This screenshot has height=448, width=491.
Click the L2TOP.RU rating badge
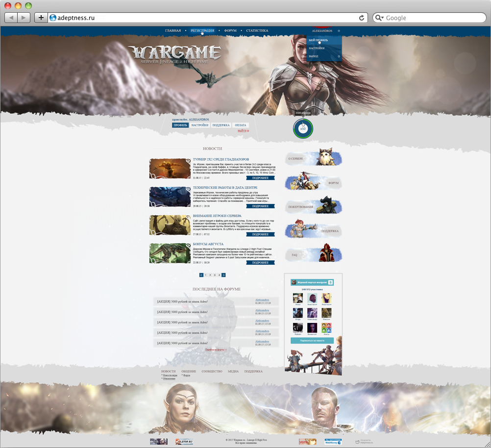(x=184, y=442)
